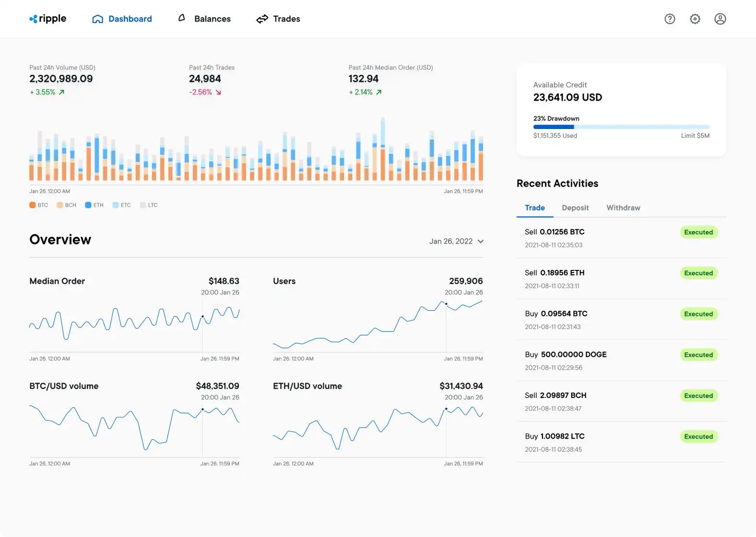
Task: Open the Sell 0.01256 BTC activity
Action: point(555,232)
